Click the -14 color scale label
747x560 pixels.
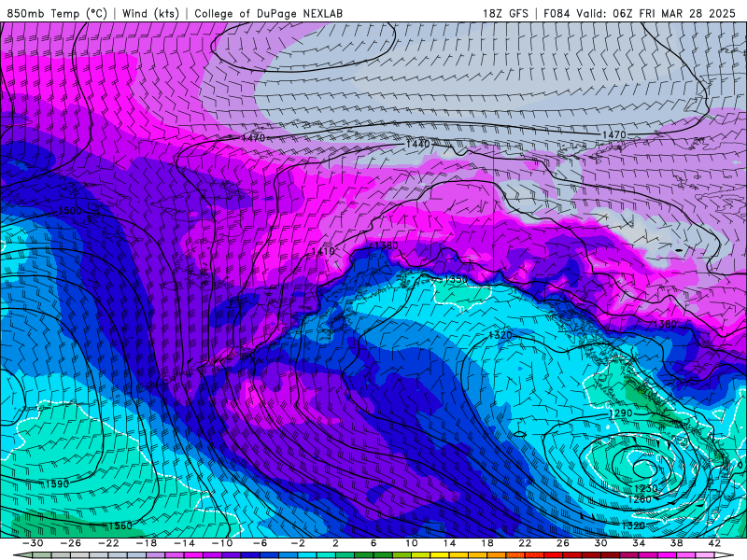click(x=184, y=543)
